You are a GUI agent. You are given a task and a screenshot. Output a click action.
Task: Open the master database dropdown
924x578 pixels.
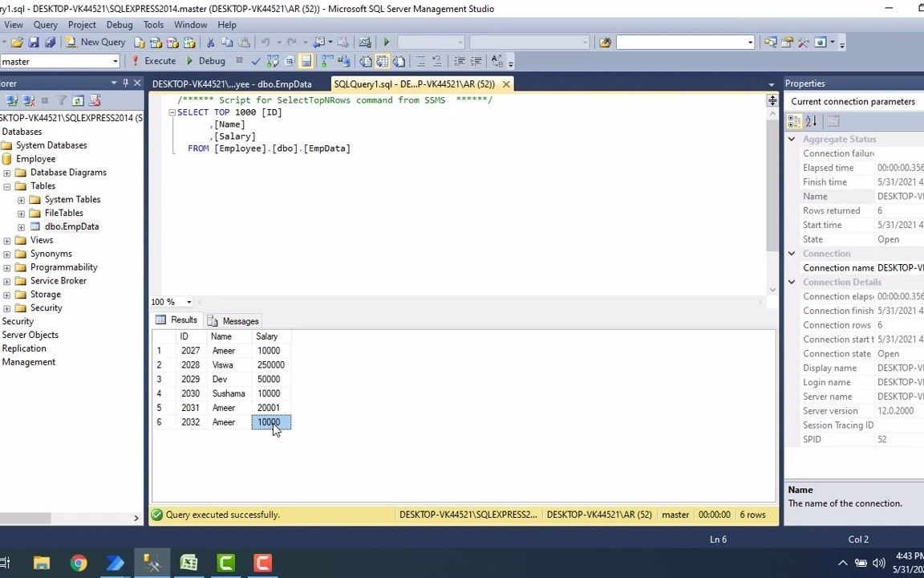(x=115, y=61)
